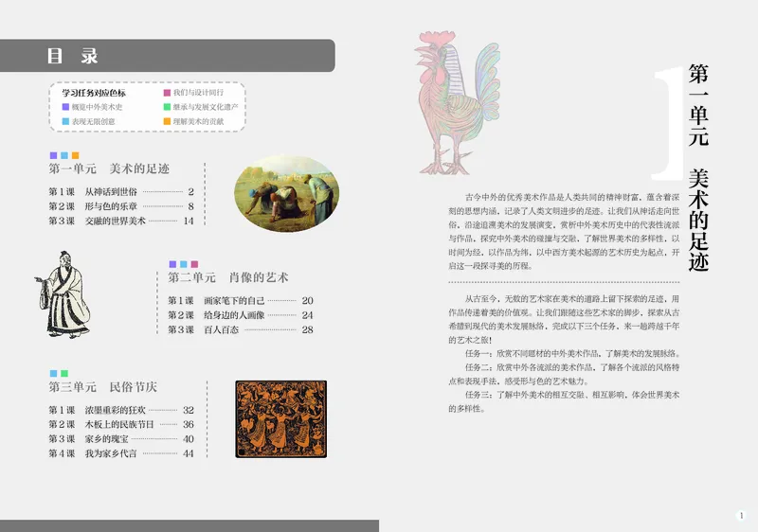Click page number 8 for 形与色的乐章
Screen dimensions: 758x532
click(191, 206)
